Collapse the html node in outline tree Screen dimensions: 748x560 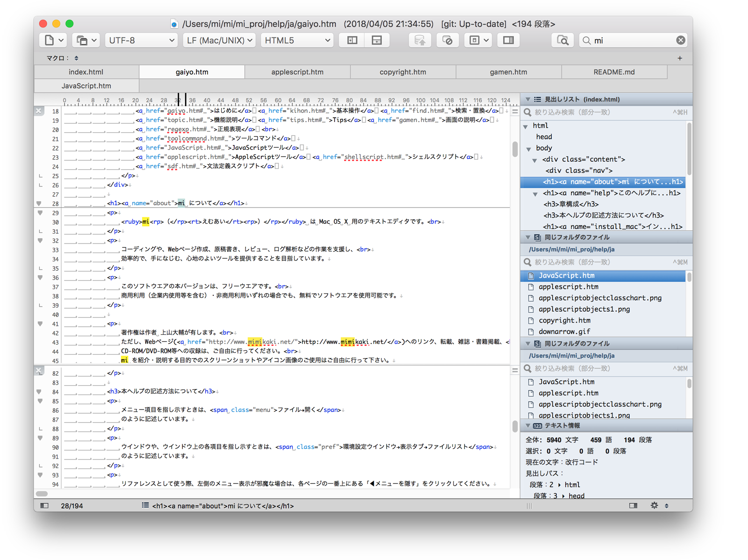pos(526,126)
